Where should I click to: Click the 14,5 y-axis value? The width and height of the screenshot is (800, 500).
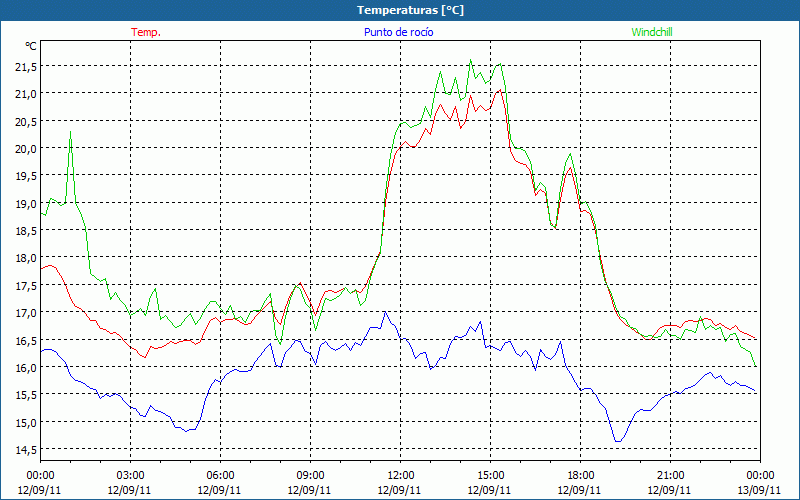pos(26,450)
